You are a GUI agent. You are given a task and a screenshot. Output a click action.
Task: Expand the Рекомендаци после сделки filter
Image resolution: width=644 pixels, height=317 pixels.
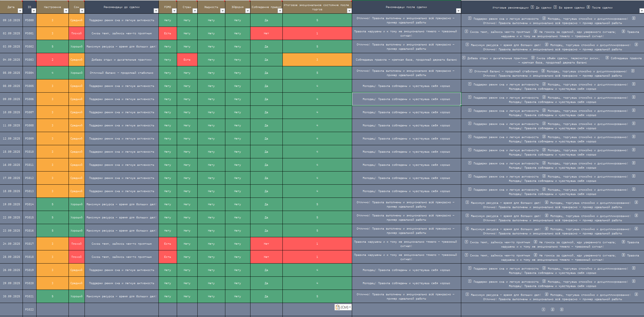[458, 11]
